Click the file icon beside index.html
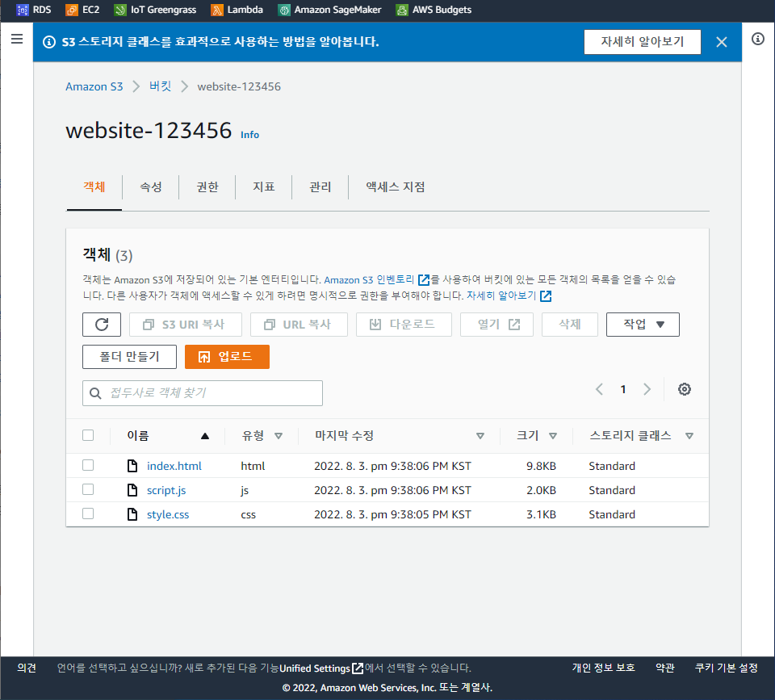 pos(132,466)
